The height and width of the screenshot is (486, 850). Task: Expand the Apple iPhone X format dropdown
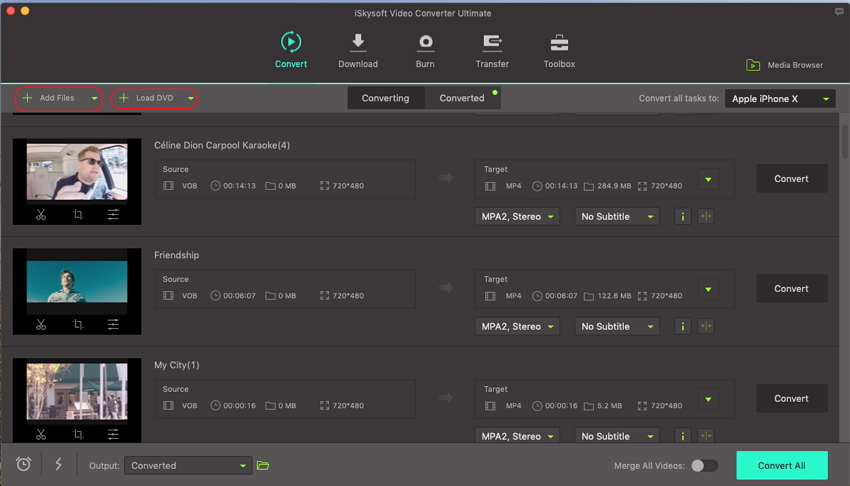(x=781, y=99)
